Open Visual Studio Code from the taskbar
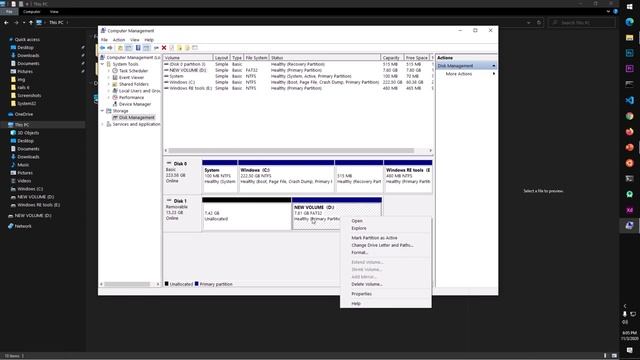 [629, 100]
